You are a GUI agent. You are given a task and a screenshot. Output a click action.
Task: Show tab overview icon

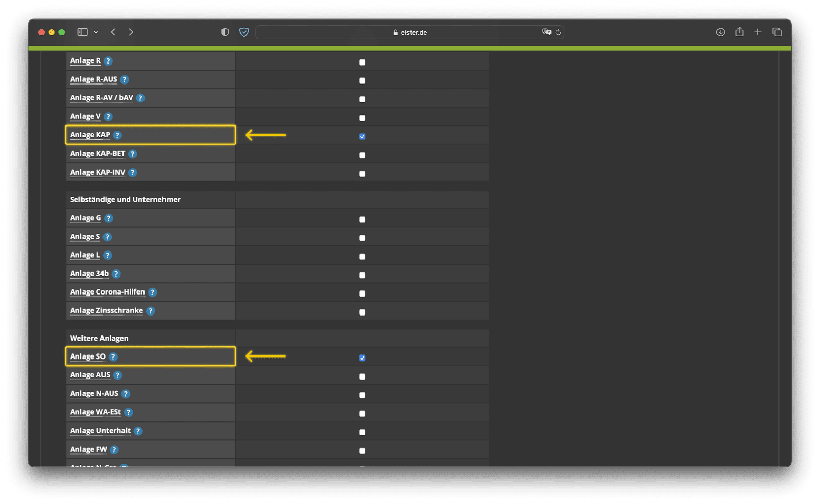777,32
